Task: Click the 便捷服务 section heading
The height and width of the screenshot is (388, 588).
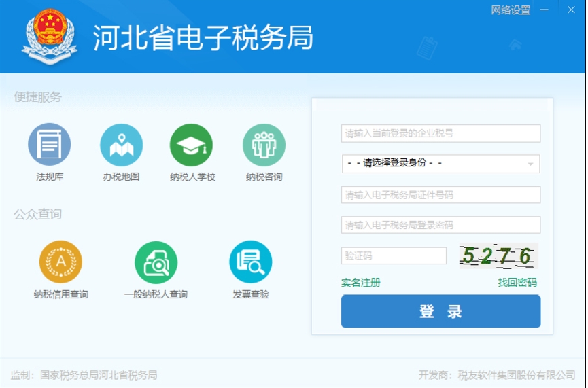Action: (37, 97)
